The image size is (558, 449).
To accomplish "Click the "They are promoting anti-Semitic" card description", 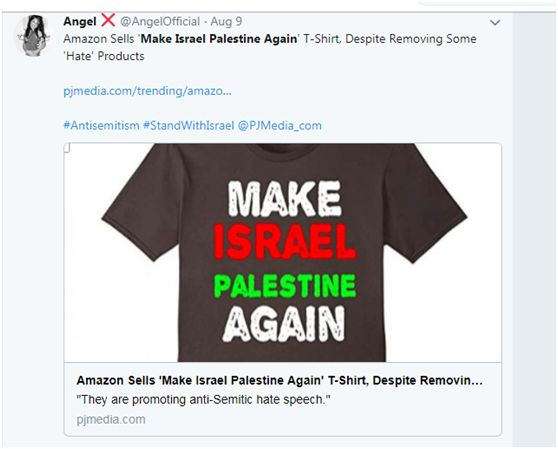I will (x=203, y=400).
